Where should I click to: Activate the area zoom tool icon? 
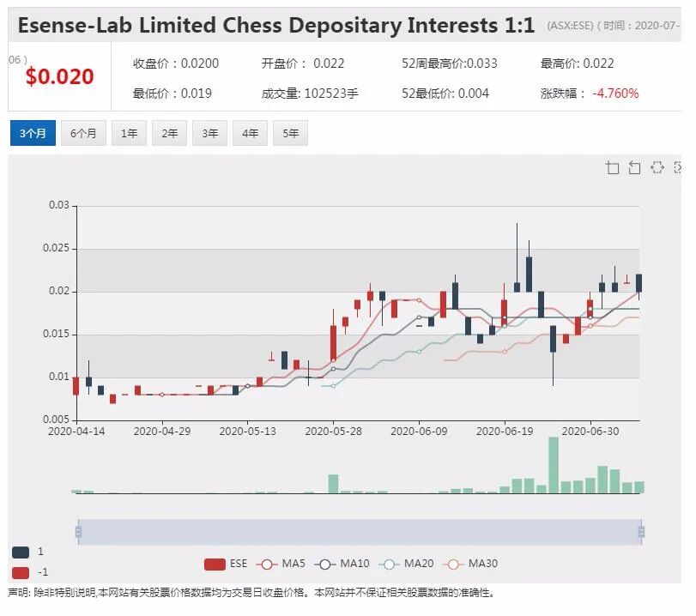[612, 168]
